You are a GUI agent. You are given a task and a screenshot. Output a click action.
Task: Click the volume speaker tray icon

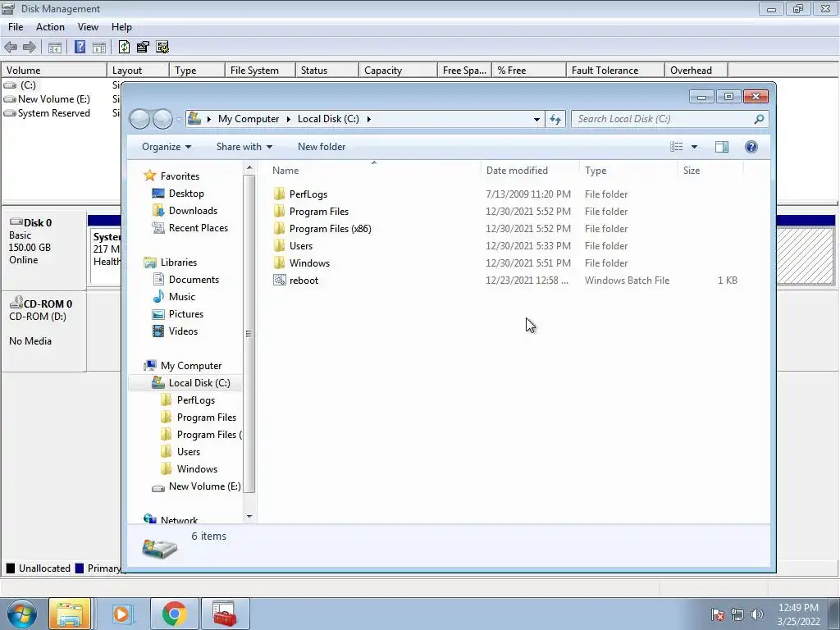pos(756,614)
